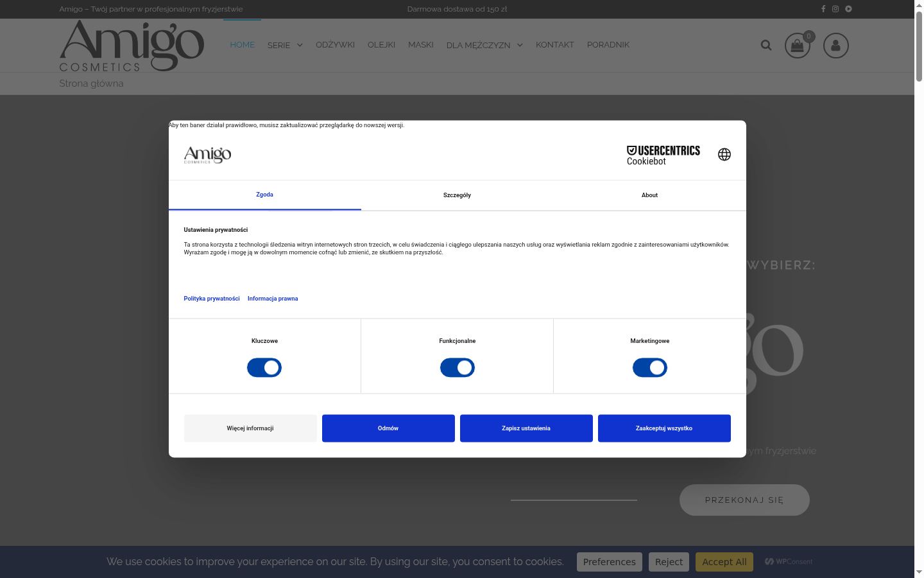Open the MASKI menu item
The width and height of the screenshot is (924, 578).
coord(421,44)
